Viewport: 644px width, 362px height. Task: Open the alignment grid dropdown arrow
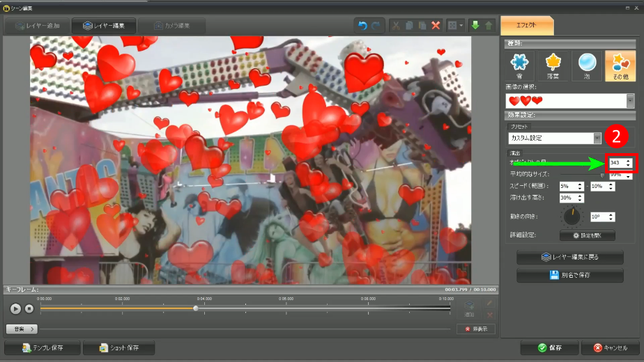point(461,25)
